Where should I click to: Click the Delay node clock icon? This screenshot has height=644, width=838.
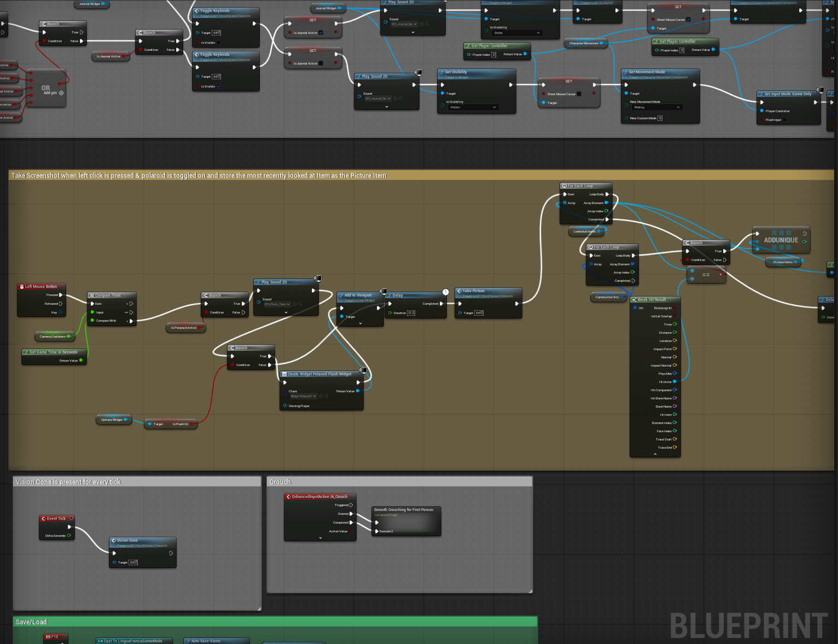(x=445, y=292)
